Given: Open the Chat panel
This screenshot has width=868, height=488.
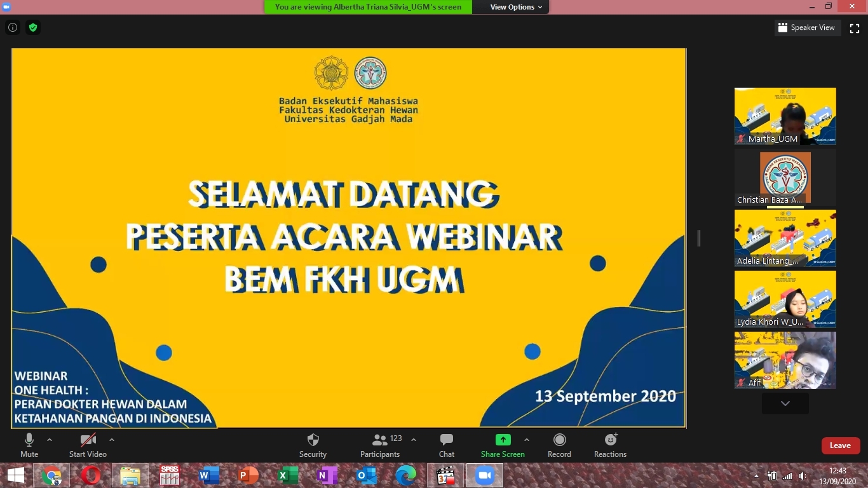Looking at the screenshot, I should pyautogui.click(x=447, y=445).
